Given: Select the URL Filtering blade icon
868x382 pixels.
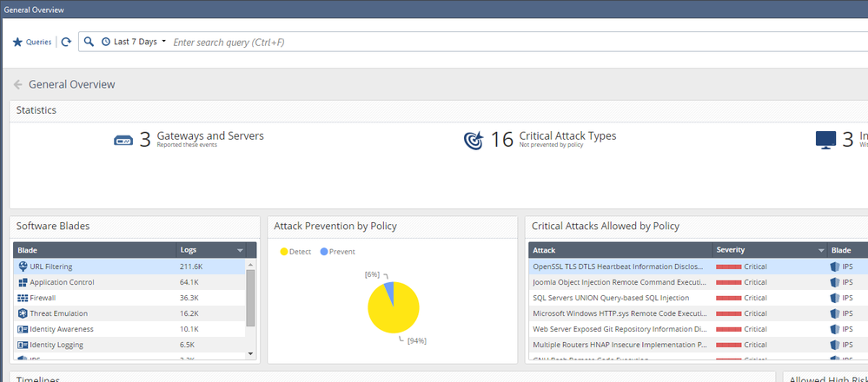Looking at the screenshot, I should point(23,267).
